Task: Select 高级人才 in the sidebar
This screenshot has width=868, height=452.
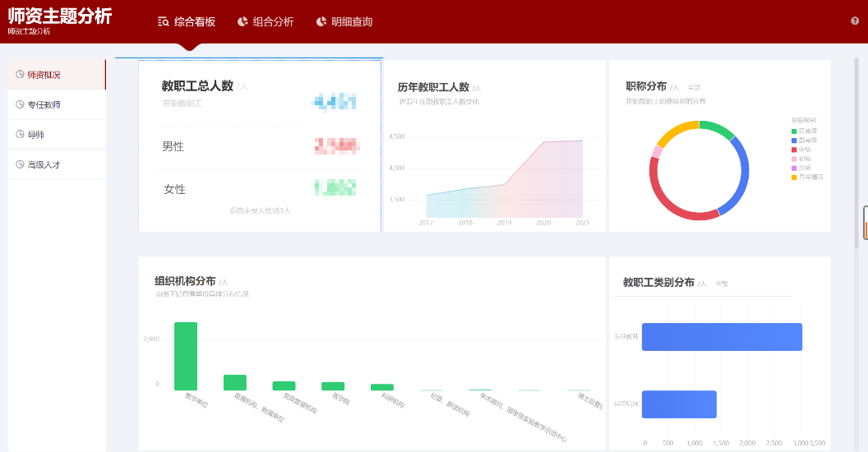Action: pyautogui.click(x=57, y=164)
